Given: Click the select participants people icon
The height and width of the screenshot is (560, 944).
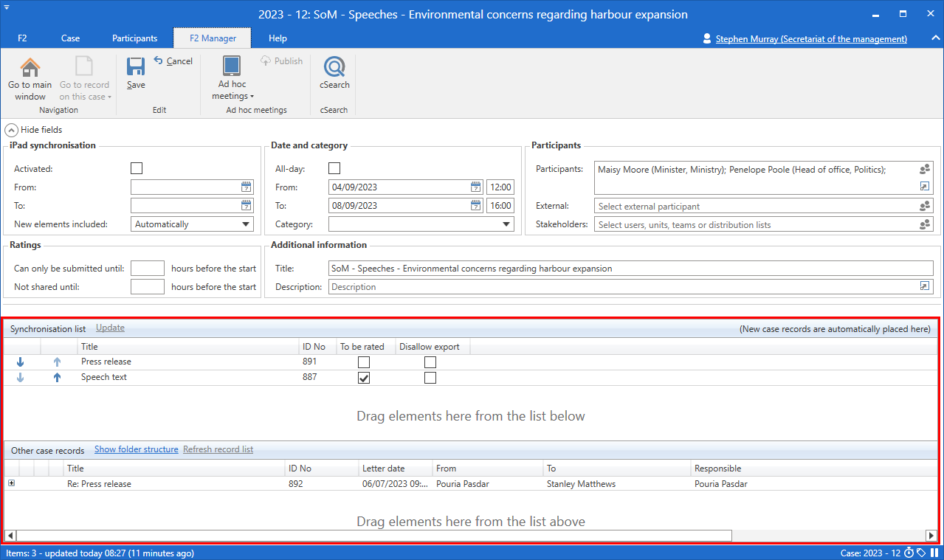Looking at the screenshot, I should (x=925, y=170).
